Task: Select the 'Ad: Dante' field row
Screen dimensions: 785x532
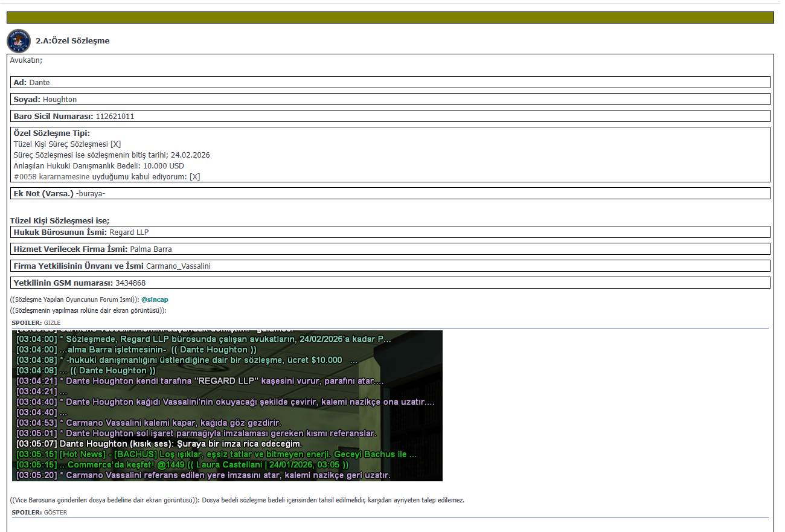Action: click(x=391, y=82)
